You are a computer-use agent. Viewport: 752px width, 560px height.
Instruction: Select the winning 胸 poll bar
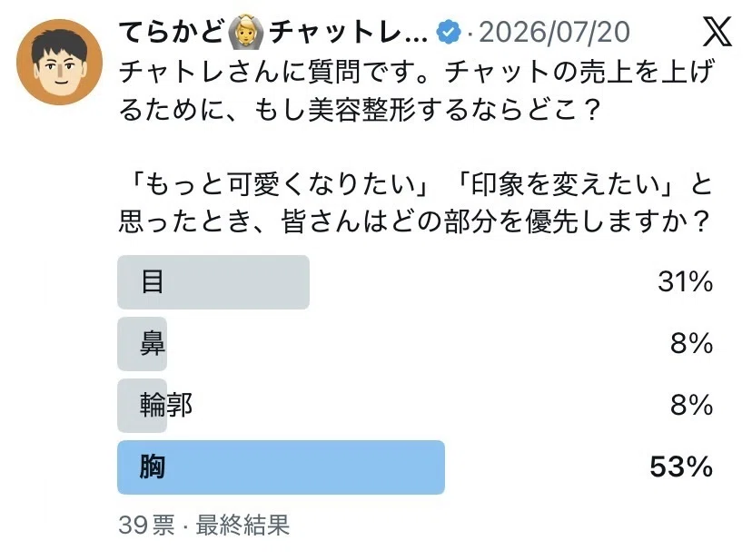pos(281,467)
